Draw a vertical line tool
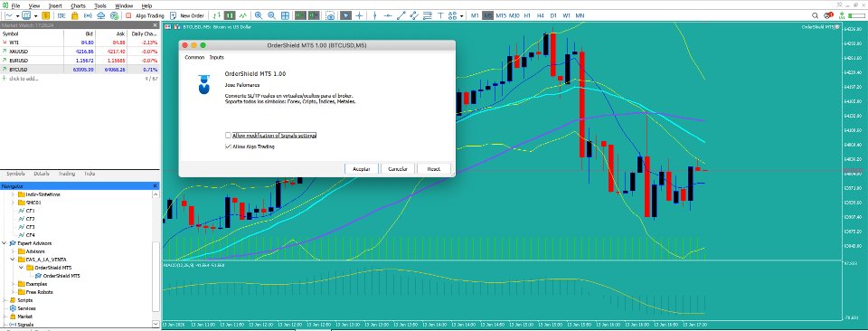 point(374,15)
